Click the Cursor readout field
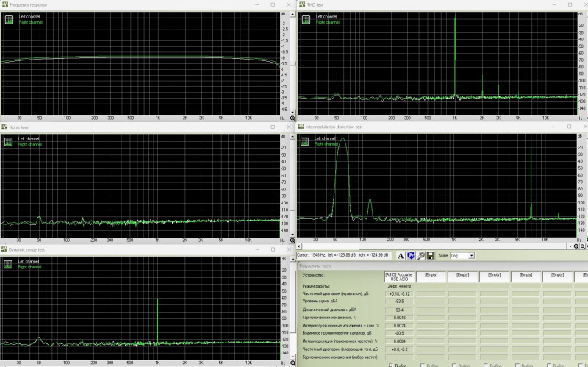 click(344, 255)
